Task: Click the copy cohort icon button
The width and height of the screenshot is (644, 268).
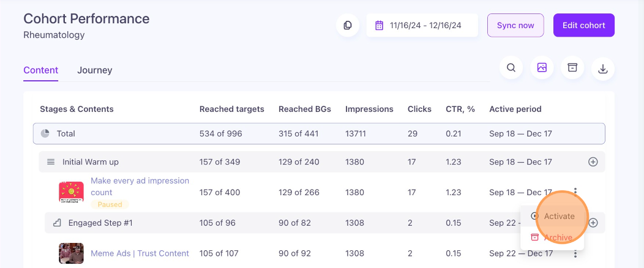Action: click(x=348, y=26)
